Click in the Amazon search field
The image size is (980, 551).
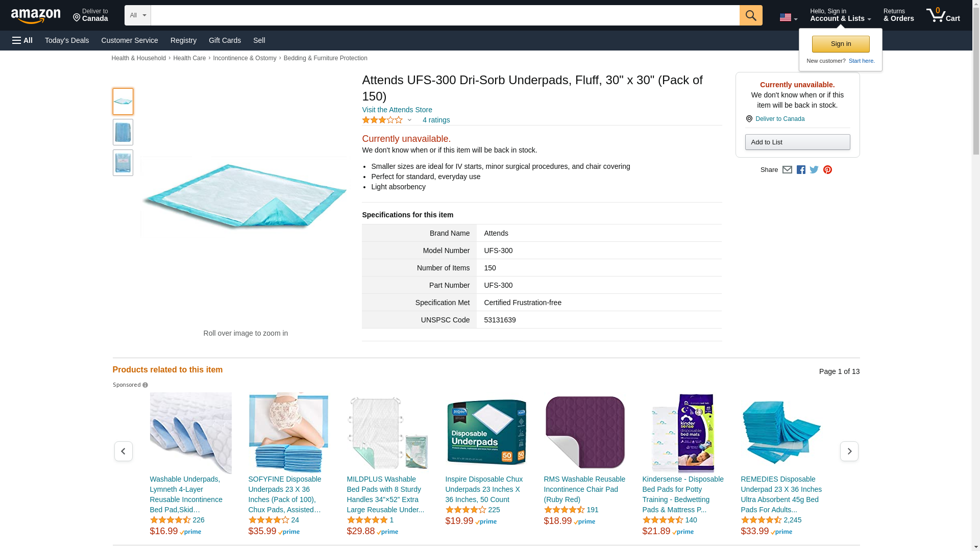point(445,15)
